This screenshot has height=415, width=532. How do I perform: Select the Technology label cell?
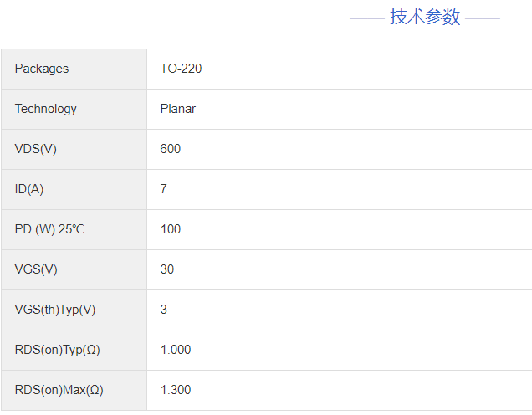coord(46,109)
